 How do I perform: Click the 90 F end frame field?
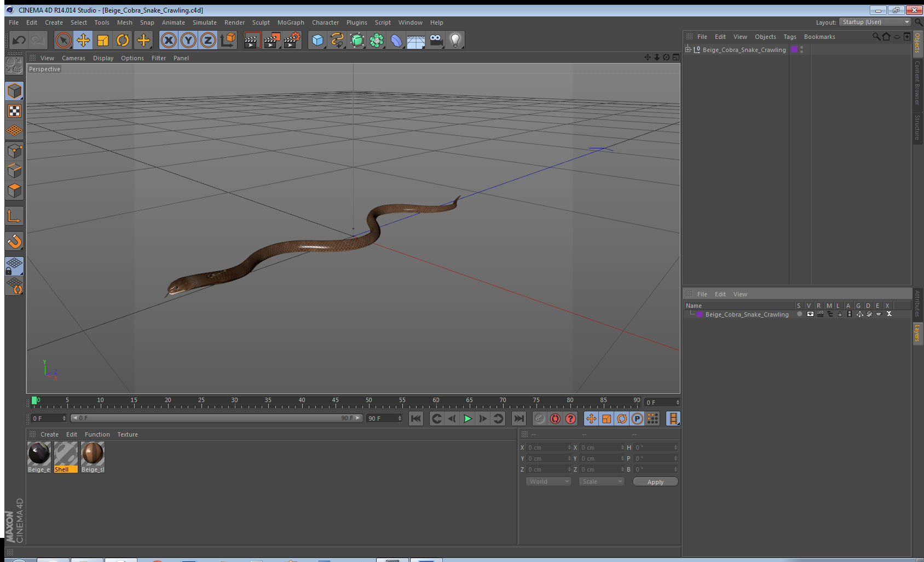[x=384, y=418]
